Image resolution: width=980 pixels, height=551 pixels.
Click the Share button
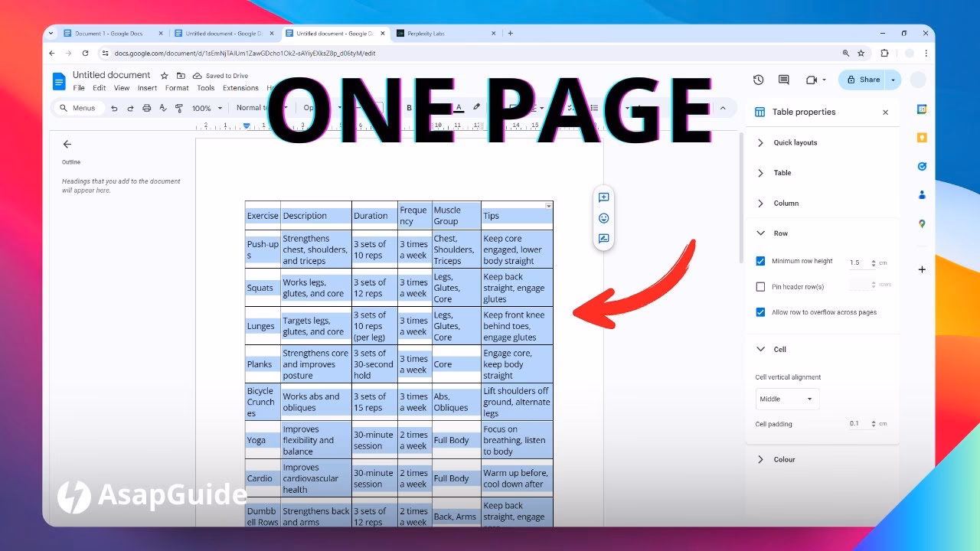pyautogui.click(x=865, y=80)
